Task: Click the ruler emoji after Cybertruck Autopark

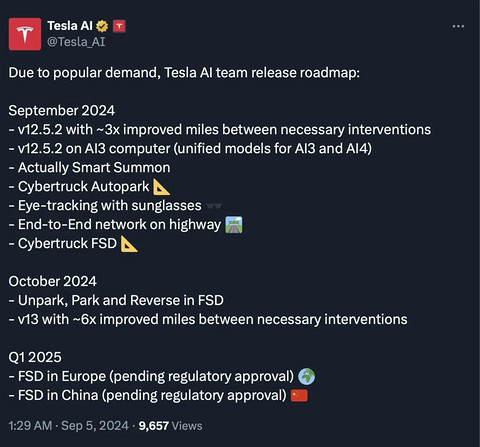Action: pyautogui.click(x=161, y=187)
